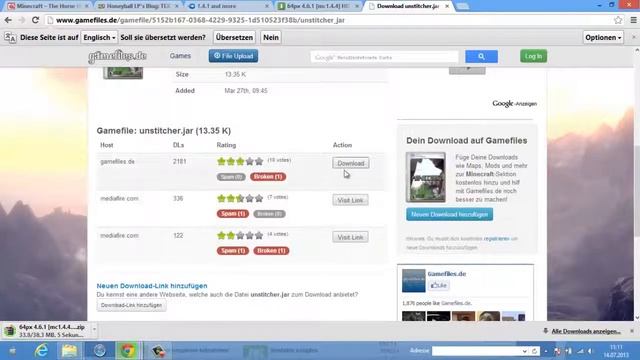The width and height of the screenshot is (640, 360).
Task: Switch to the Minecraft – The Horse tab
Action: click(48, 6)
